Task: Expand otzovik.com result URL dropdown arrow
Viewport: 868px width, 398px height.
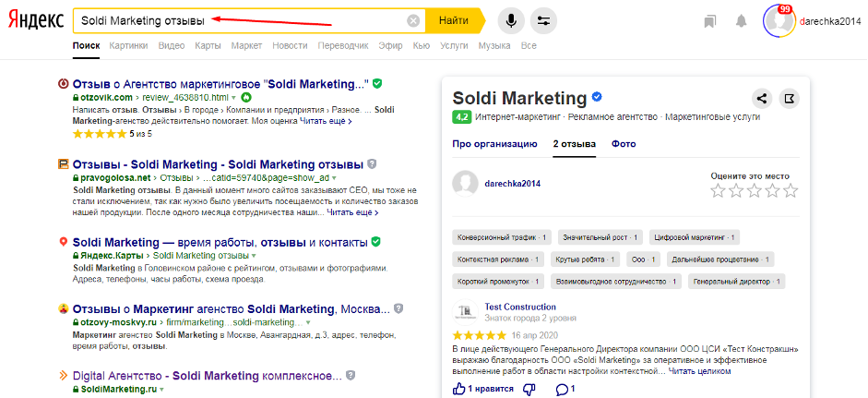Action: [x=234, y=97]
